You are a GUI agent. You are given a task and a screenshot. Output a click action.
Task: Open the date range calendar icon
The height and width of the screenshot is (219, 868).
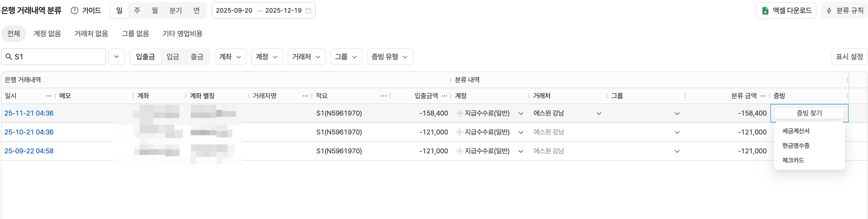[308, 11]
